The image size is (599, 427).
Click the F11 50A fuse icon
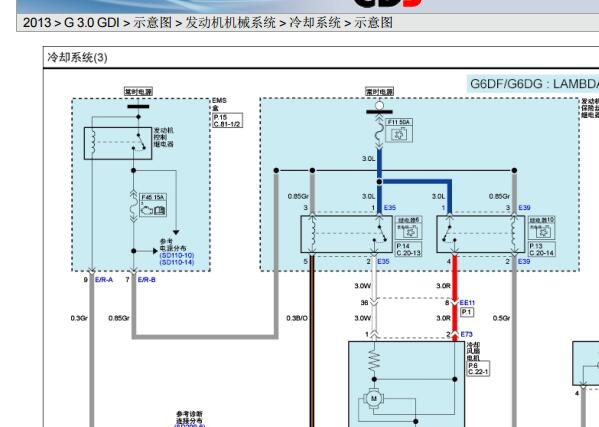[x=399, y=134]
